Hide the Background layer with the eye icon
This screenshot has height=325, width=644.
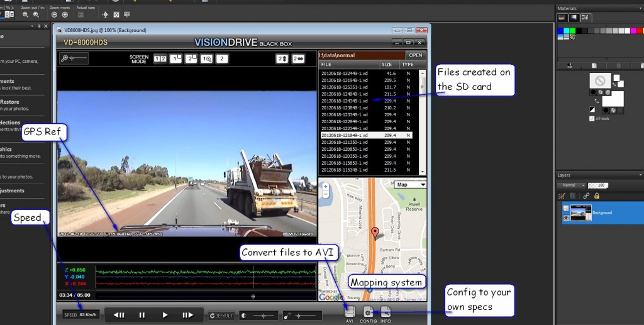[566, 218]
